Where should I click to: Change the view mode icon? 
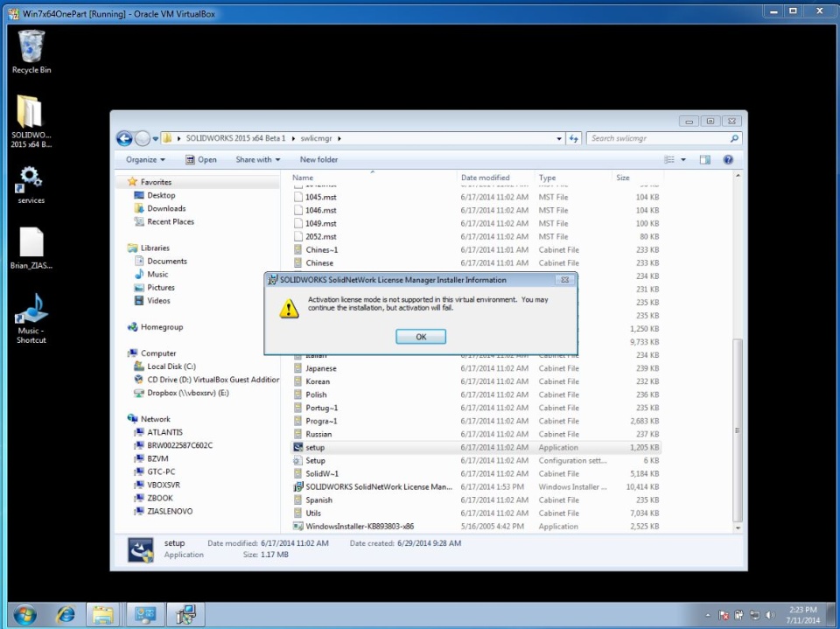(x=669, y=160)
